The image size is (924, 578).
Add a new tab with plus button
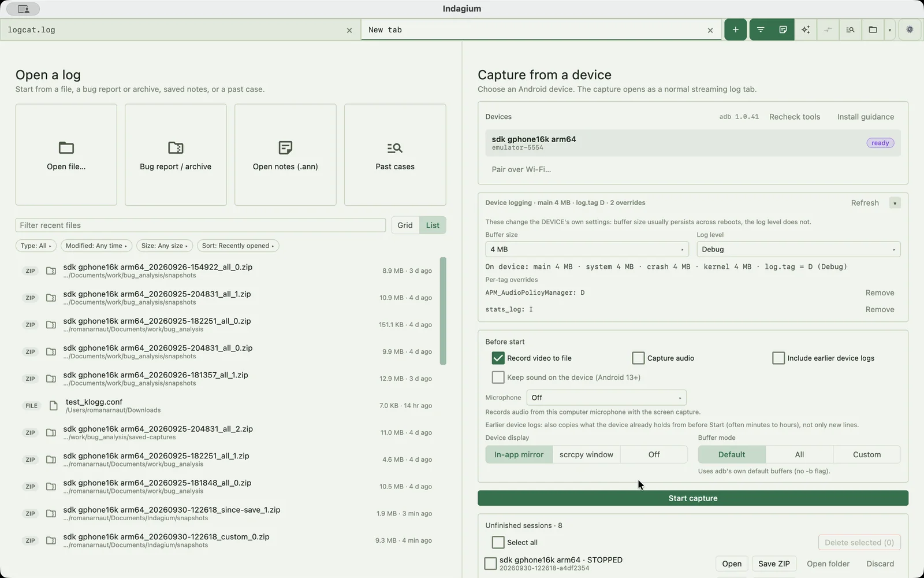tap(735, 29)
